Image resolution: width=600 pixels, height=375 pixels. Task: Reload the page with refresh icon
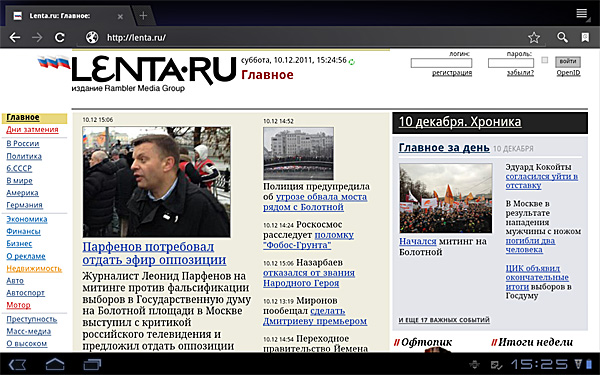(60, 38)
